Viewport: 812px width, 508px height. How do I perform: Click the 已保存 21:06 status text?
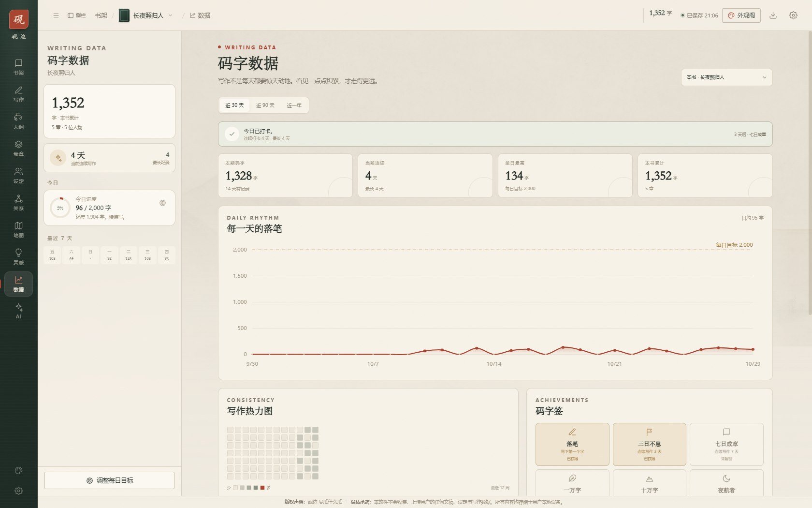pyautogui.click(x=699, y=15)
